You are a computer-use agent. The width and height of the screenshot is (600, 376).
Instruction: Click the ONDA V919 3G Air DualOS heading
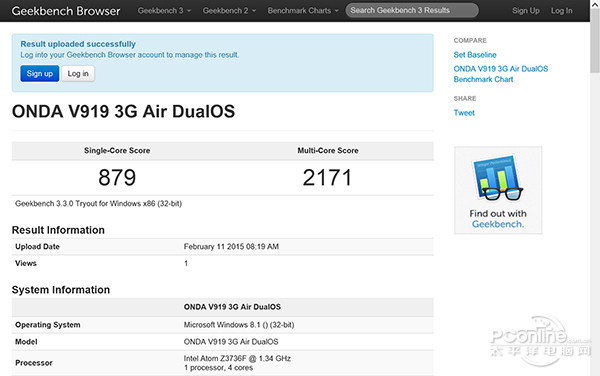click(x=123, y=111)
